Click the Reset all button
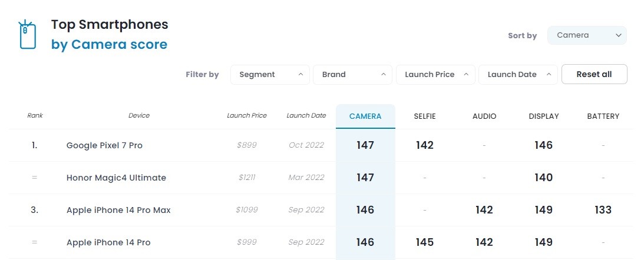 [595, 74]
